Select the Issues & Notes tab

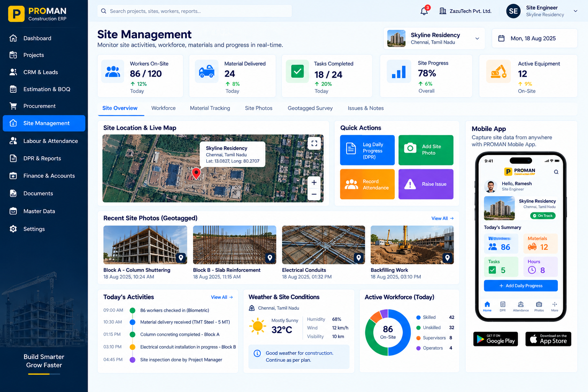point(366,108)
